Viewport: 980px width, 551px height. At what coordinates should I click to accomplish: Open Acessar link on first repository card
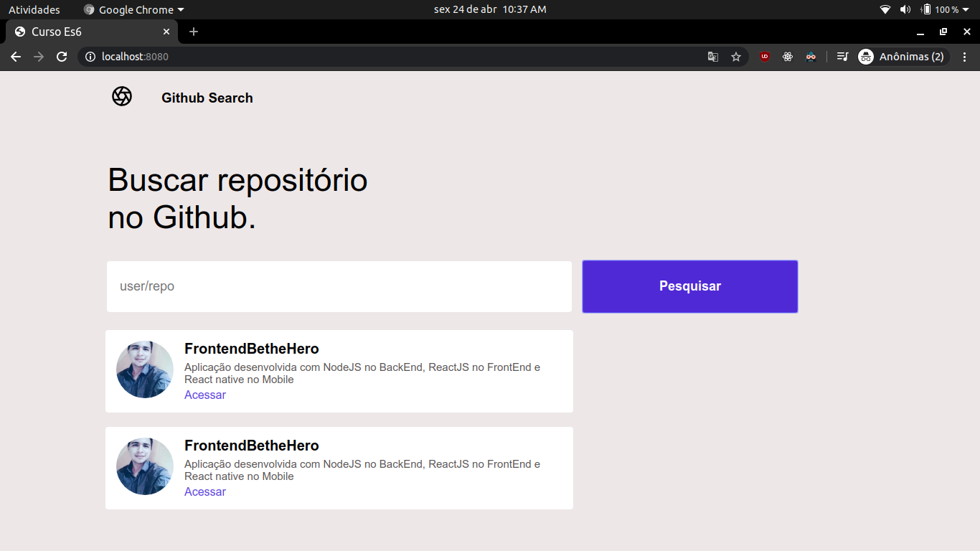pos(205,395)
